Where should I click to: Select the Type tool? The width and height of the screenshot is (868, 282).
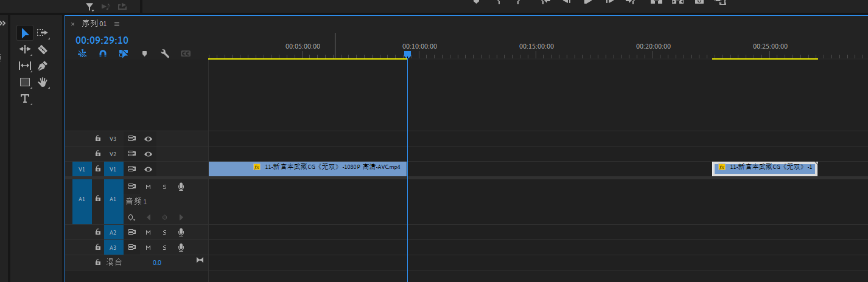point(25,98)
